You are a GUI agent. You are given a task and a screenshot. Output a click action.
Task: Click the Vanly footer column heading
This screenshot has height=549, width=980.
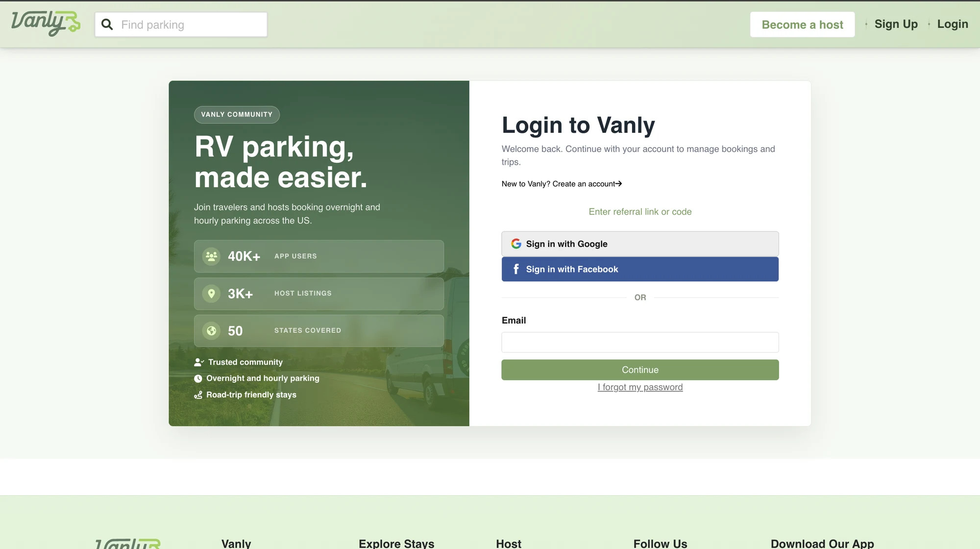click(236, 544)
